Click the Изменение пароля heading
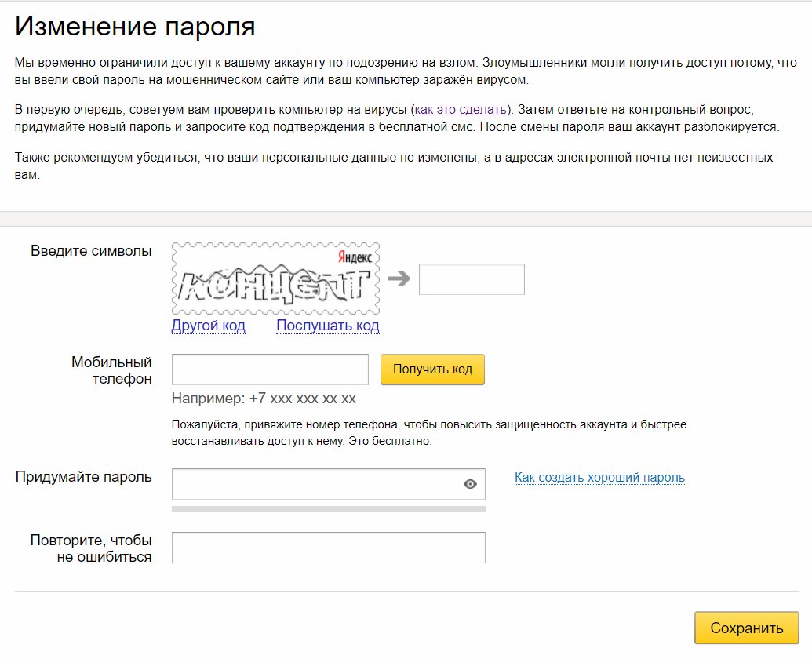 (135, 27)
